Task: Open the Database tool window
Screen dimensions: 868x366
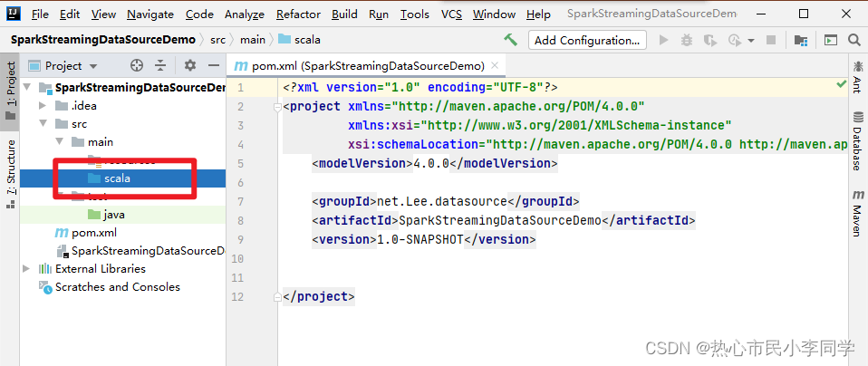Action: (x=857, y=140)
